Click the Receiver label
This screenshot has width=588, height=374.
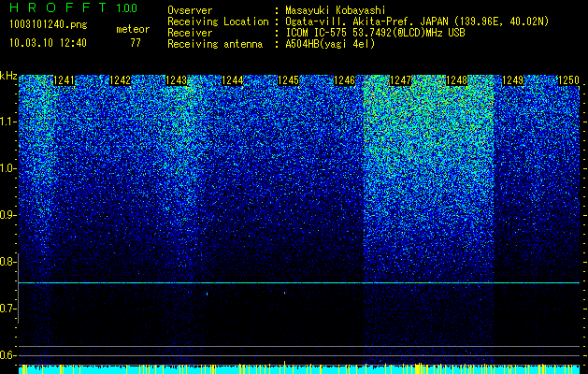point(190,33)
